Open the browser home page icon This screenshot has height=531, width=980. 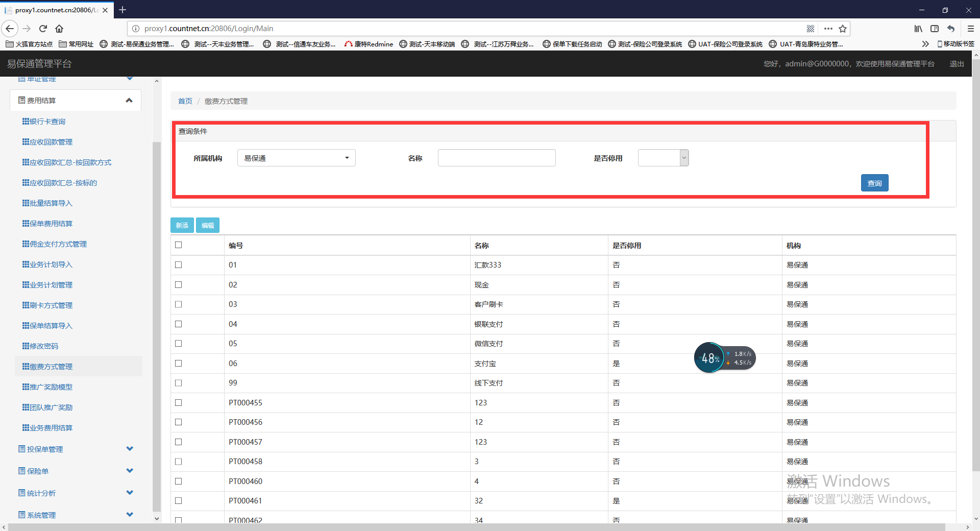pos(59,29)
